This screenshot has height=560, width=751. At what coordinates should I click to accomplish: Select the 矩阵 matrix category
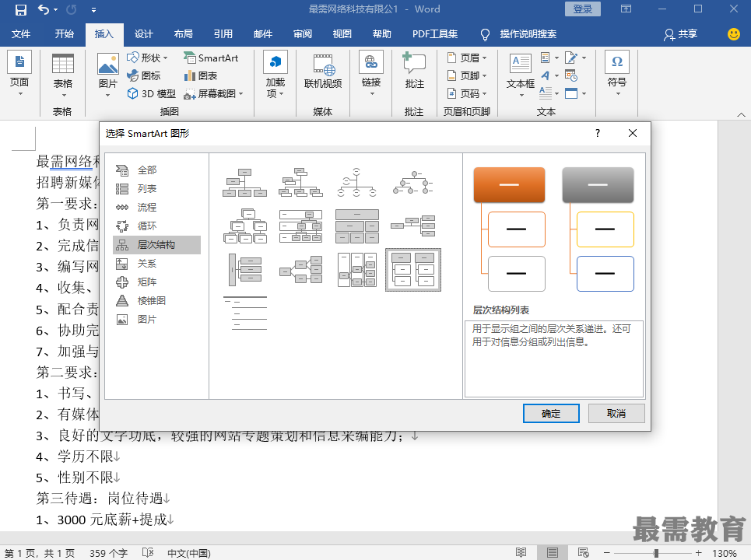point(157,282)
